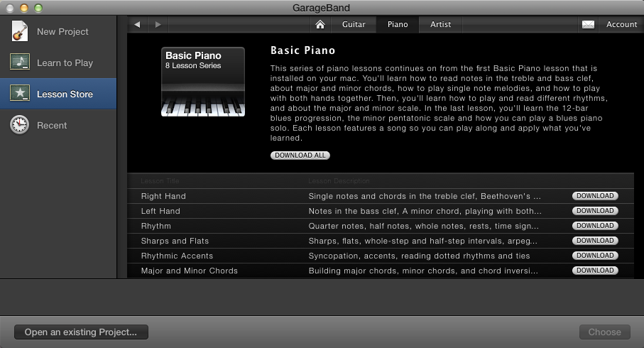The image size is (644, 348).
Task: Select New Project in the sidebar
Action: pyautogui.click(x=58, y=32)
